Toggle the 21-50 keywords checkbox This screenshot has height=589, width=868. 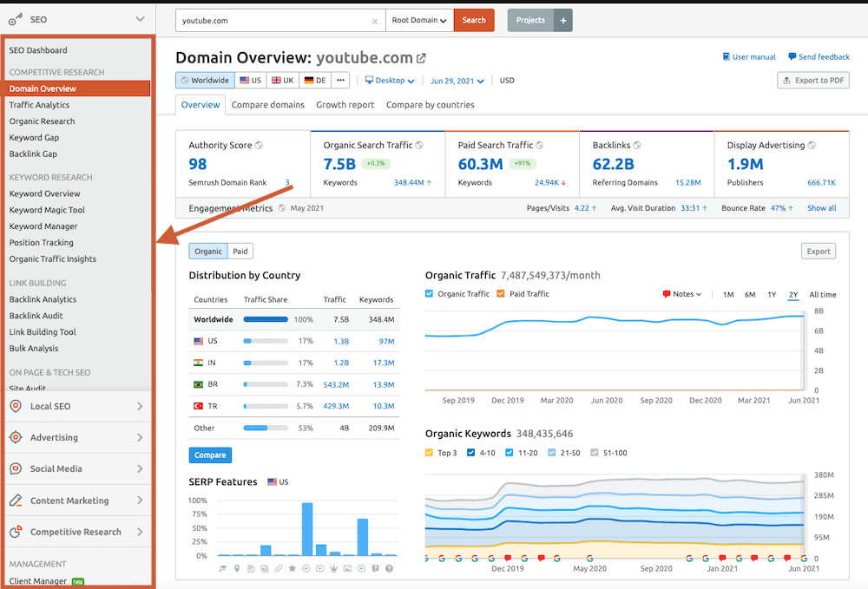click(x=552, y=453)
